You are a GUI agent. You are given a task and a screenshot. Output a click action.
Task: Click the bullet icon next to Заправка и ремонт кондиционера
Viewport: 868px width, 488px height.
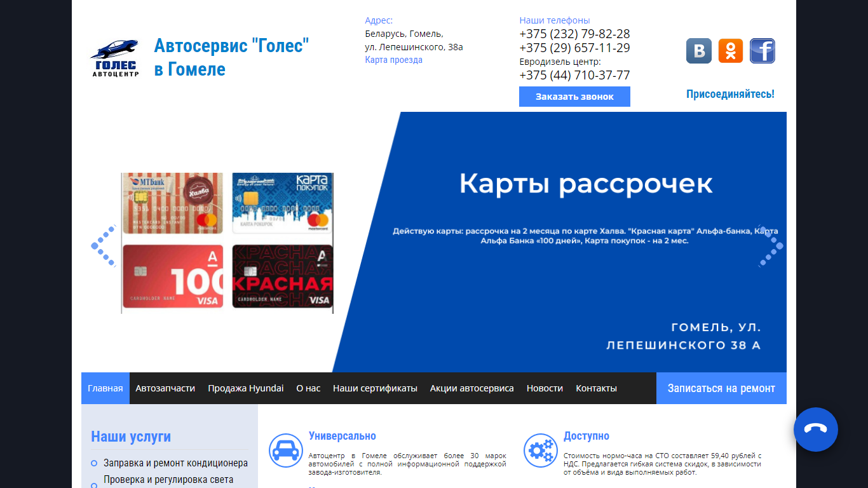point(94,463)
